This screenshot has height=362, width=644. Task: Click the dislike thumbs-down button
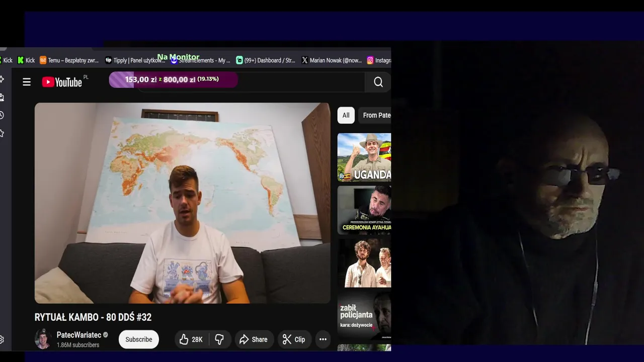[219, 339]
